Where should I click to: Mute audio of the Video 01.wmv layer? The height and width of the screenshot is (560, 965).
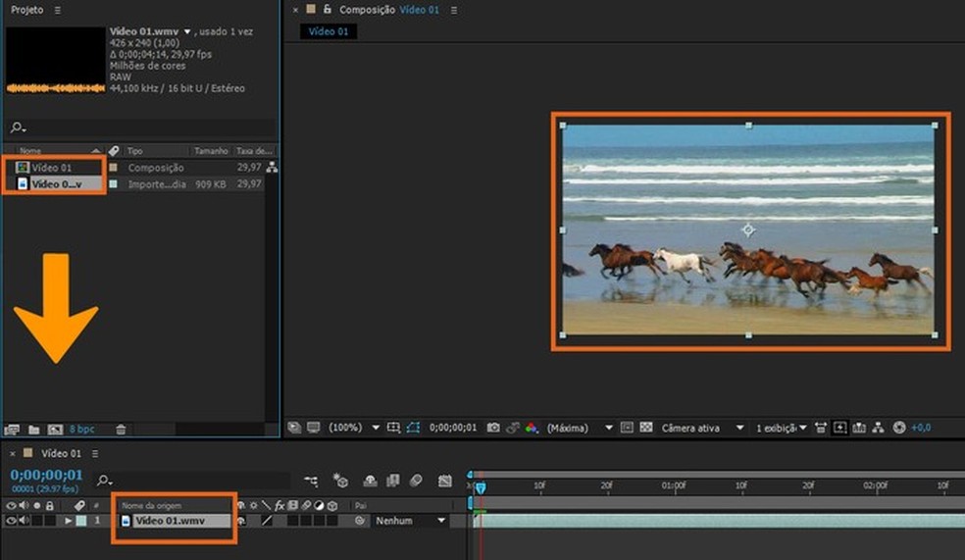pyautogui.click(x=24, y=521)
